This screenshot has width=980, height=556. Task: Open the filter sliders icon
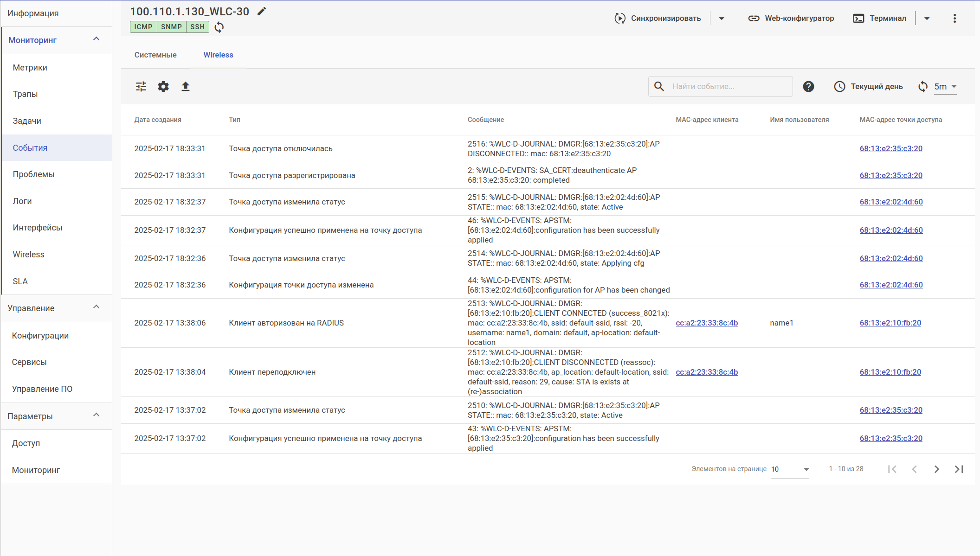tap(141, 86)
